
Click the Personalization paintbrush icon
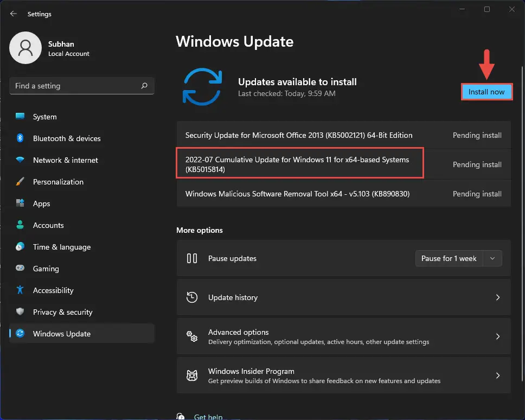click(20, 182)
